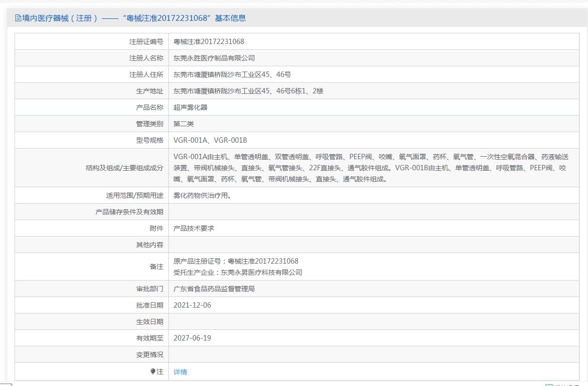Click the lightbulb icon next to 注
This screenshot has width=588, height=386.
point(153,371)
